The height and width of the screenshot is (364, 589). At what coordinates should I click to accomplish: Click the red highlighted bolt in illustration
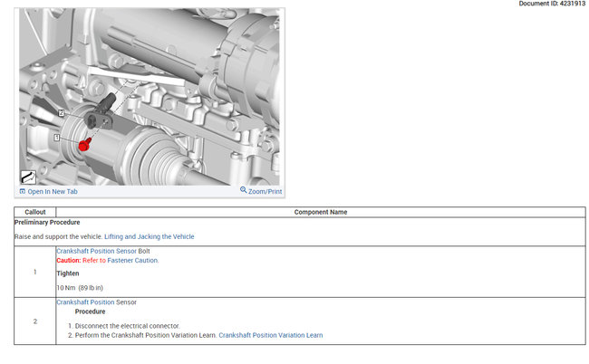point(85,145)
